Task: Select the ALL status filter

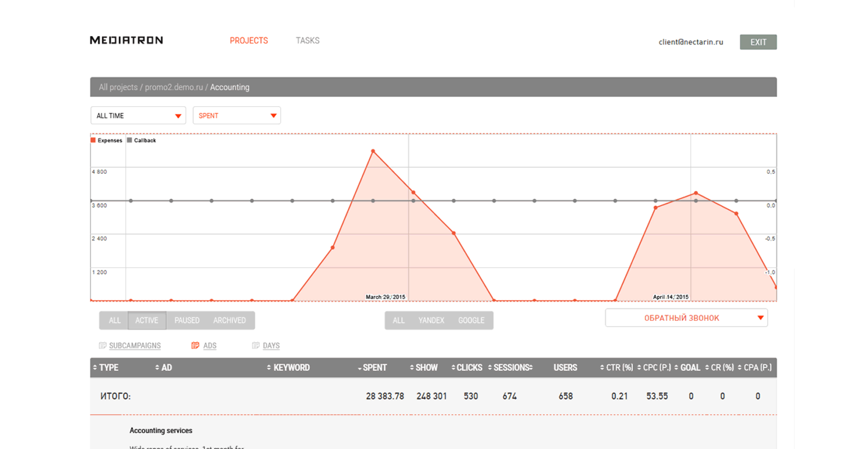Action: 114,321
